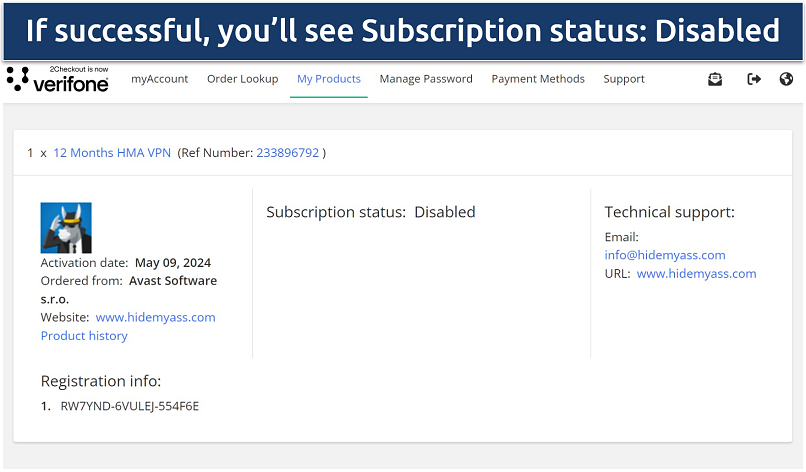Screen dimensions: 806x472
Task: Open the Order Lookup tab
Action: 243,79
